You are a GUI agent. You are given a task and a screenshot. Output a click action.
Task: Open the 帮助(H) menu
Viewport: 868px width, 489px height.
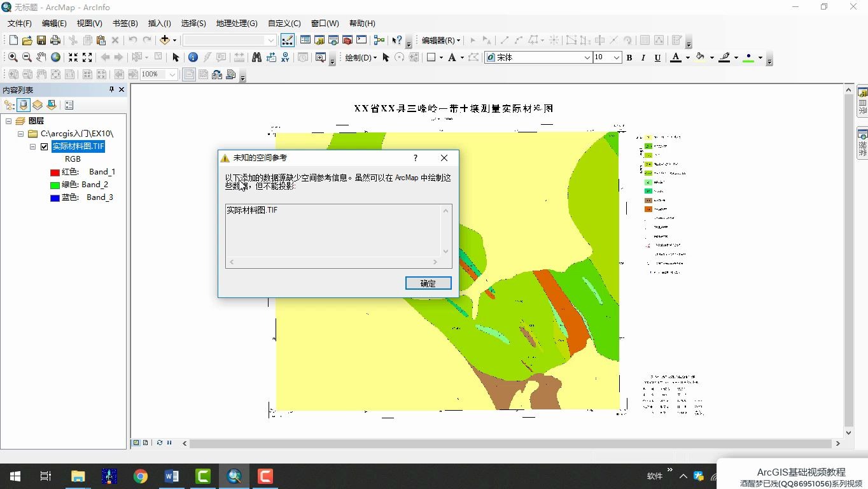click(362, 23)
